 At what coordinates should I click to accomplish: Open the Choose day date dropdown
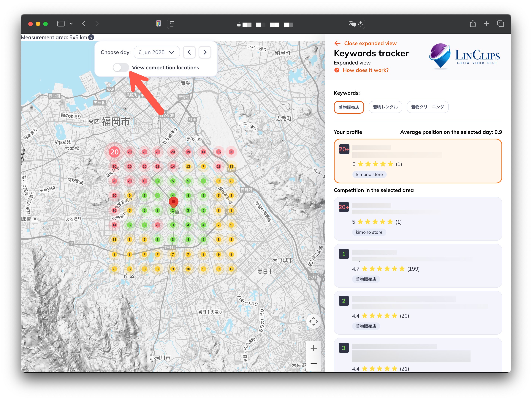point(157,52)
